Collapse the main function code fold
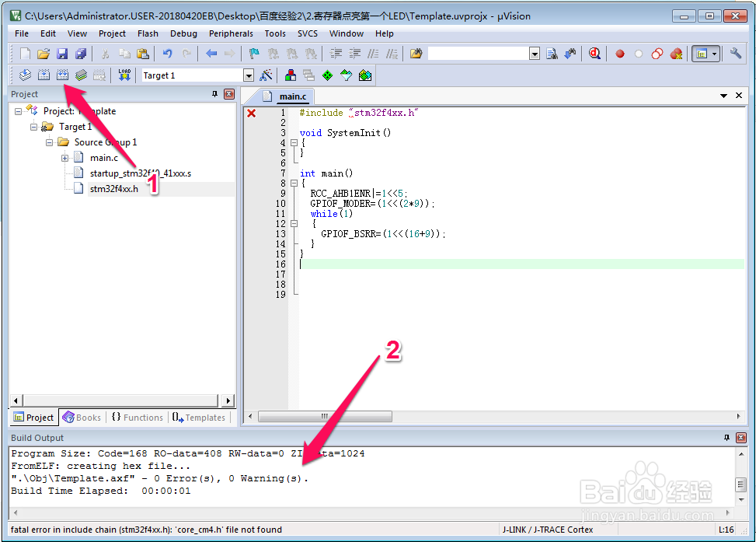756x542 pixels. [x=294, y=184]
